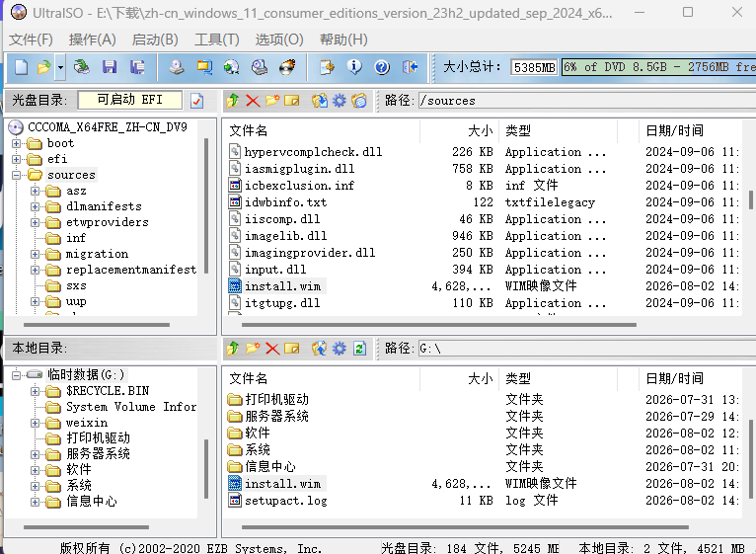Click the blue info bubble toolbar icon
756x554 pixels.
point(354,67)
